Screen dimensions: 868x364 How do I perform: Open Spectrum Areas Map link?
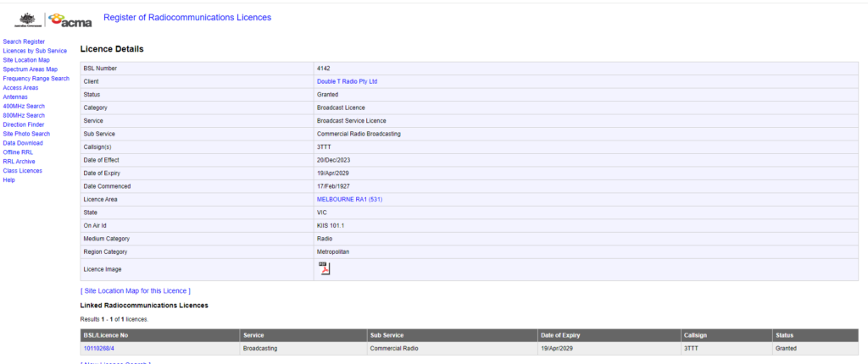pos(31,69)
